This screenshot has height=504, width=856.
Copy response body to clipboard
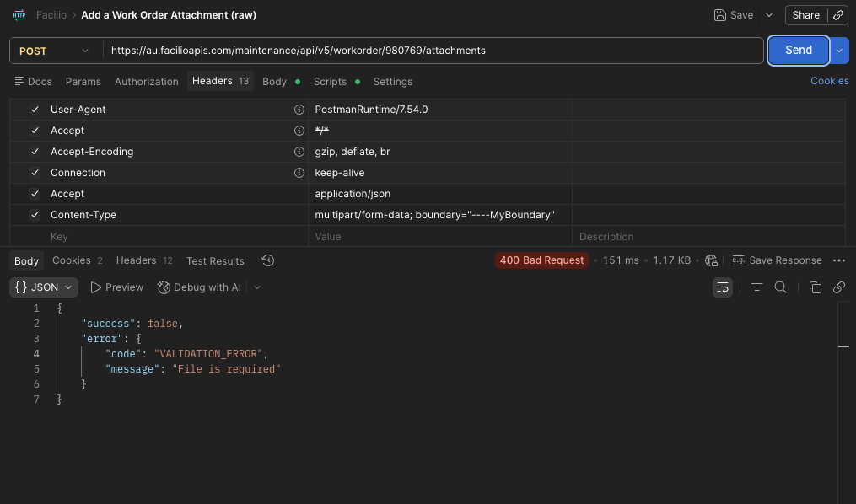(815, 287)
